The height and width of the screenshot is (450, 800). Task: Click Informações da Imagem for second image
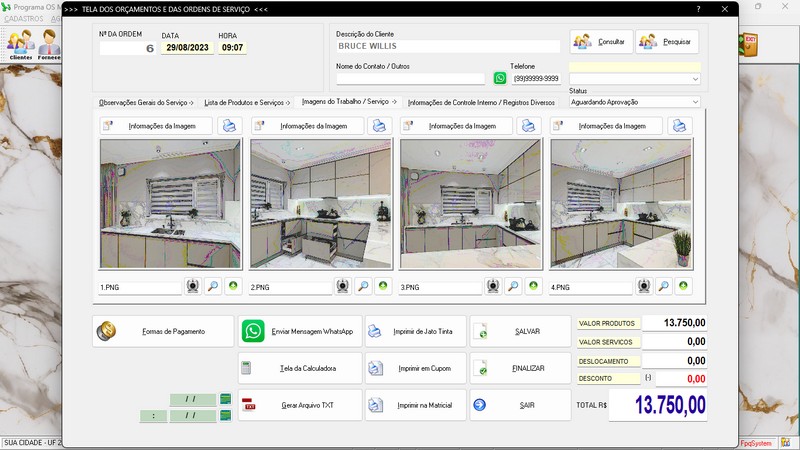click(x=307, y=126)
